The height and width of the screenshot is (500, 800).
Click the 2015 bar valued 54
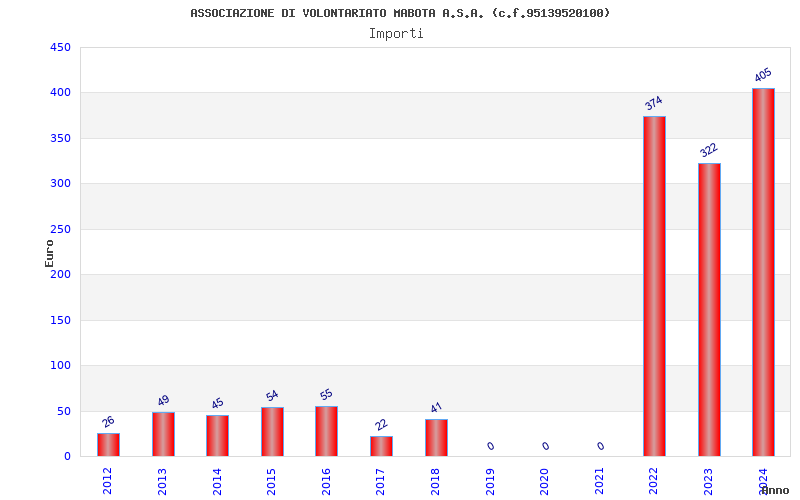(x=272, y=432)
